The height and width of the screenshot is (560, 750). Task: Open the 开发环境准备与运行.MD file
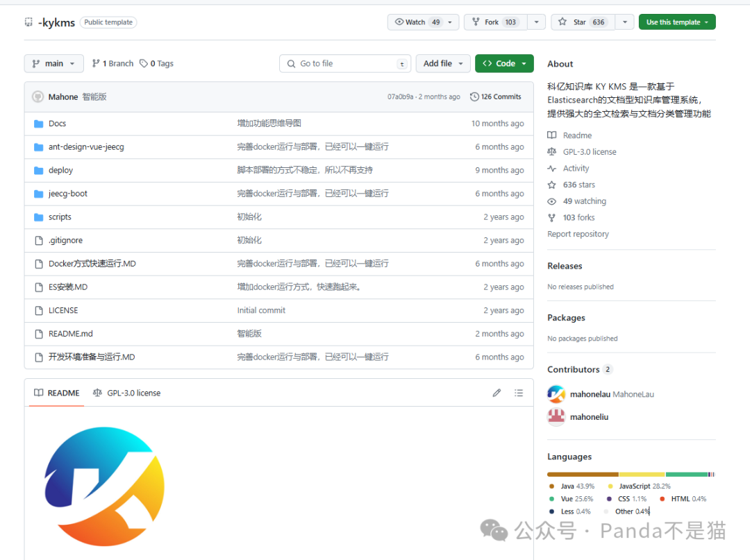(x=92, y=357)
